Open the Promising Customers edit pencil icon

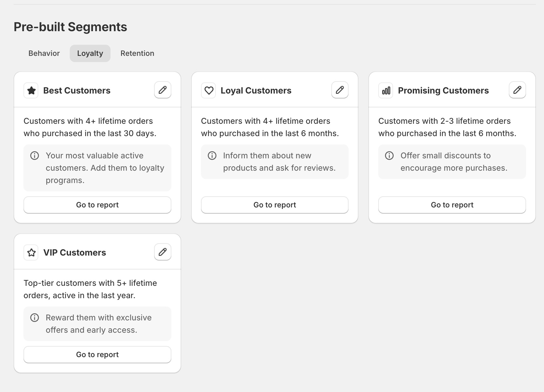[x=517, y=90]
